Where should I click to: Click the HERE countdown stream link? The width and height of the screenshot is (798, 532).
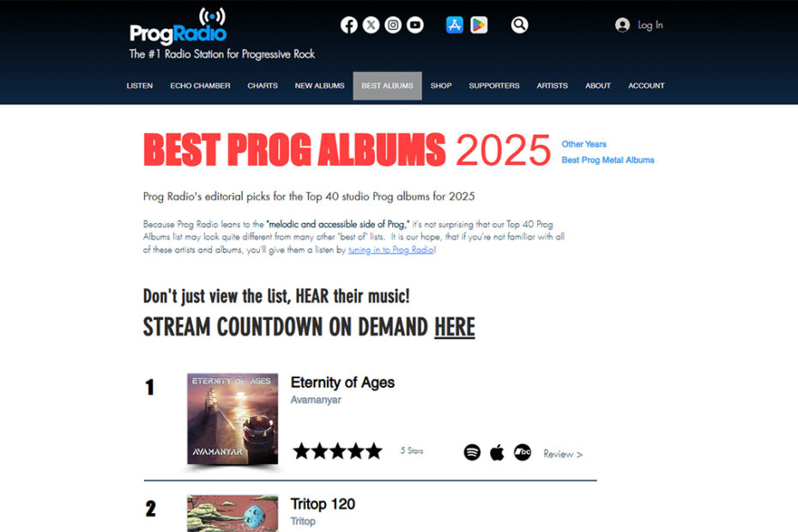455,327
